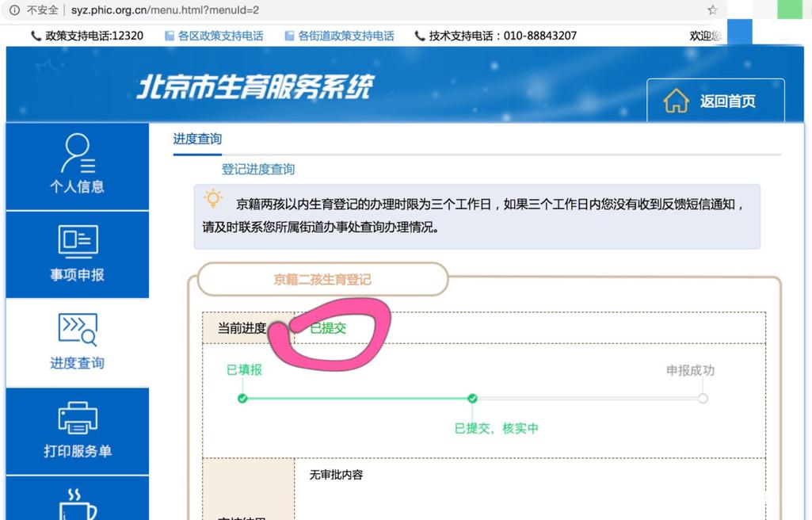812x520 pixels.
Task: Switch to the 进度查询 tab
Action: (197, 139)
